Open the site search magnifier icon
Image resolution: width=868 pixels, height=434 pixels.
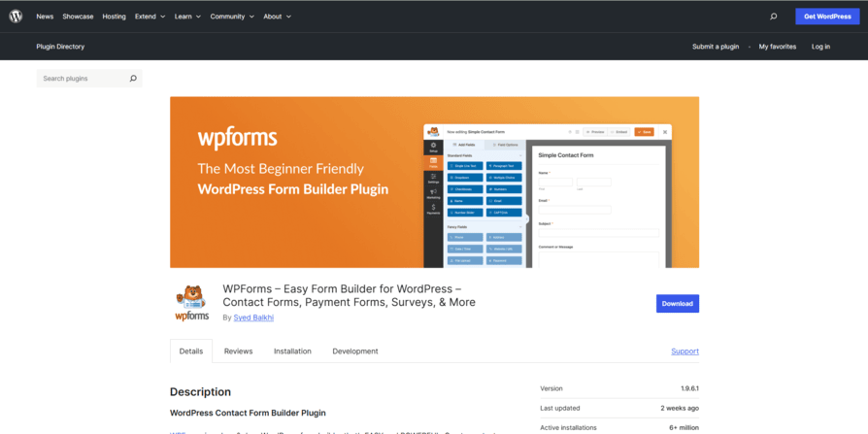pos(774,17)
